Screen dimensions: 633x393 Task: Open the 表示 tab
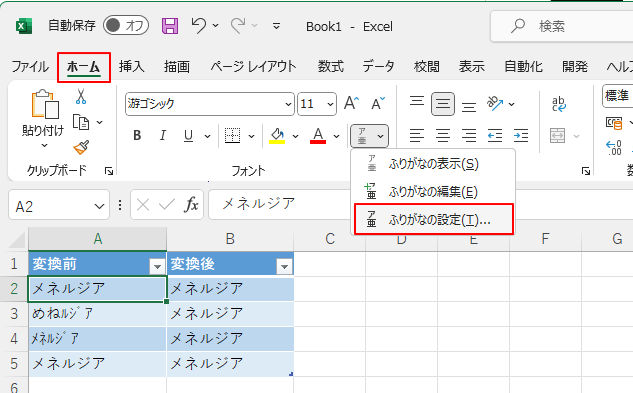(x=472, y=67)
